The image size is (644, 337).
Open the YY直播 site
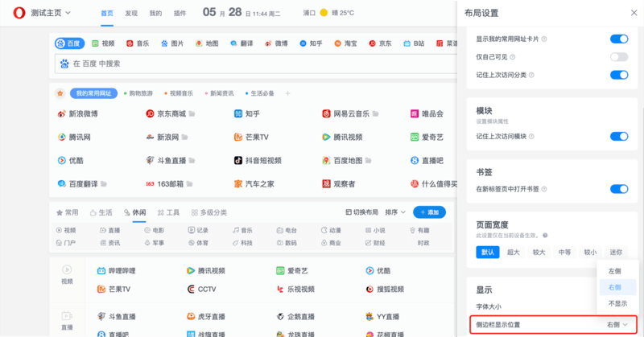(383, 316)
